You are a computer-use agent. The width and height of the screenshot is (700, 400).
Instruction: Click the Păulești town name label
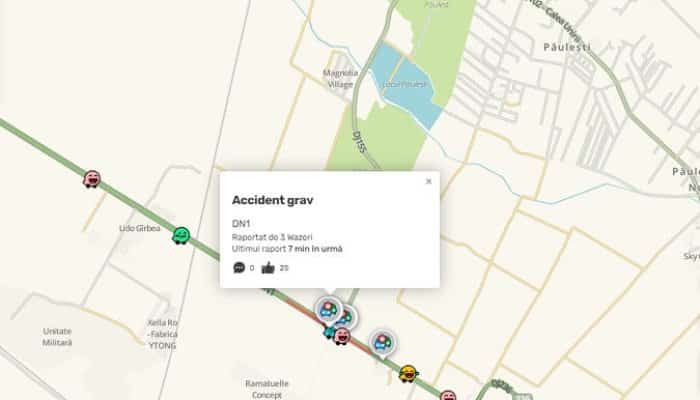567,46
